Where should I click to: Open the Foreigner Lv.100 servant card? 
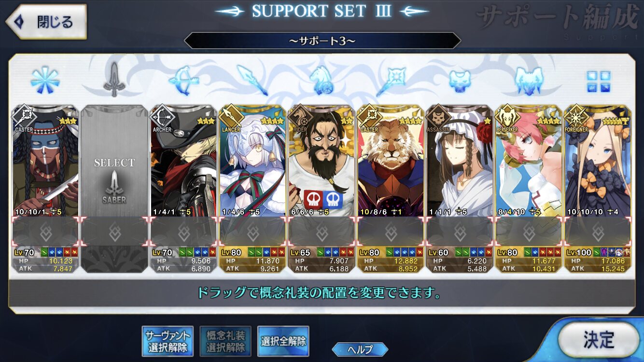click(x=598, y=188)
